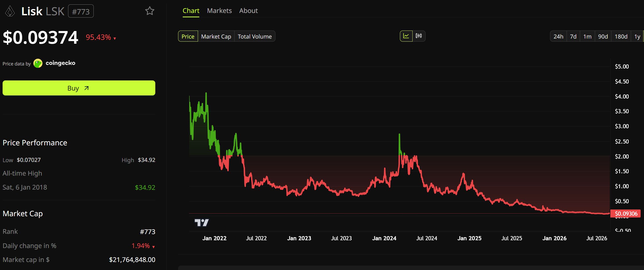The image size is (644, 270).
Task: Switch to line chart view
Action: pyautogui.click(x=406, y=36)
